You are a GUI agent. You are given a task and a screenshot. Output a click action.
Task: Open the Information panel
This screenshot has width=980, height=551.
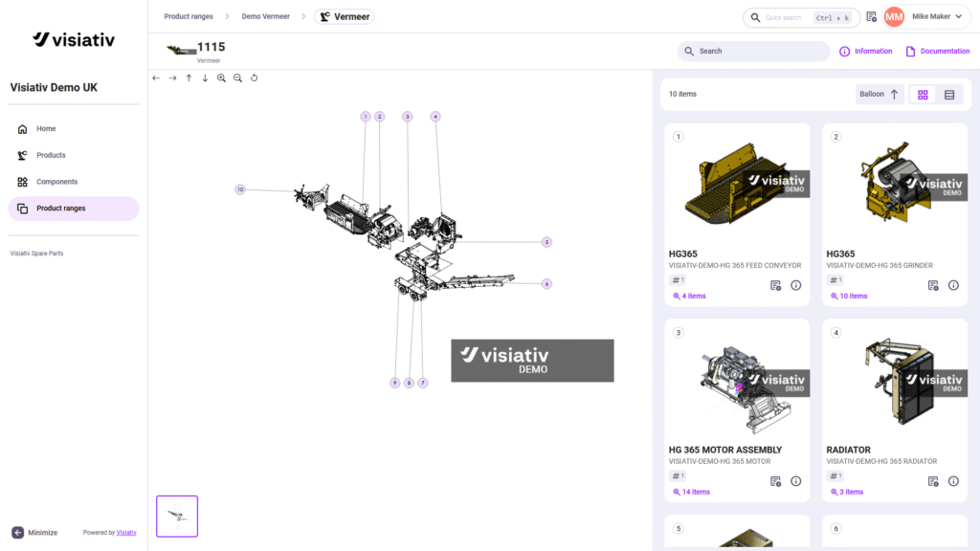(x=865, y=52)
